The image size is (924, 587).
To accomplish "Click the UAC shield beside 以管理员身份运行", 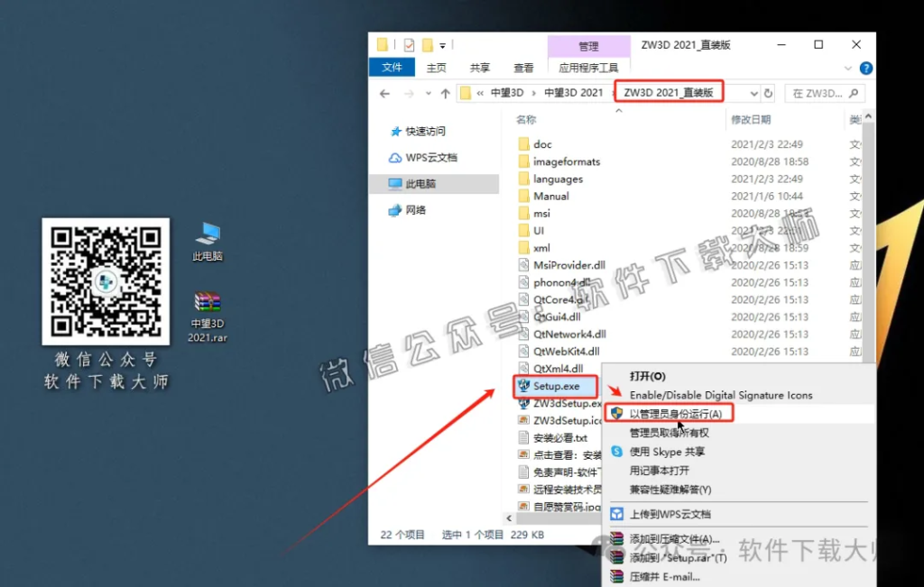I will pos(618,413).
